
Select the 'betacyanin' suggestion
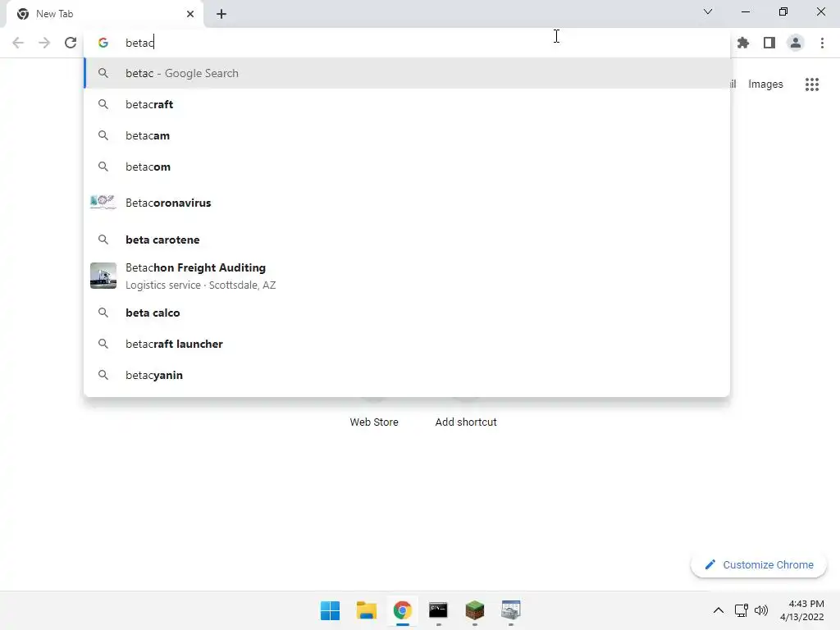(407, 375)
